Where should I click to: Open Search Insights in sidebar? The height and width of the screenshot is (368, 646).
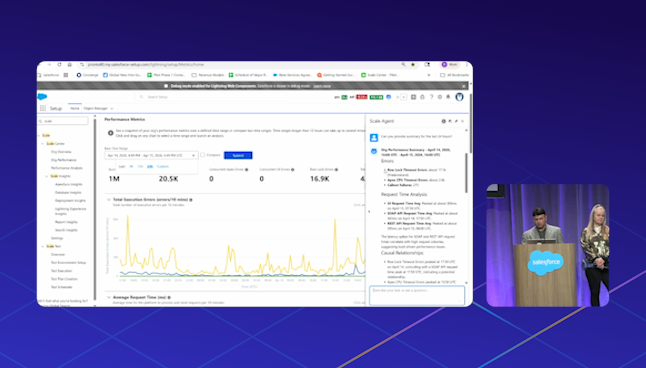coord(66,230)
